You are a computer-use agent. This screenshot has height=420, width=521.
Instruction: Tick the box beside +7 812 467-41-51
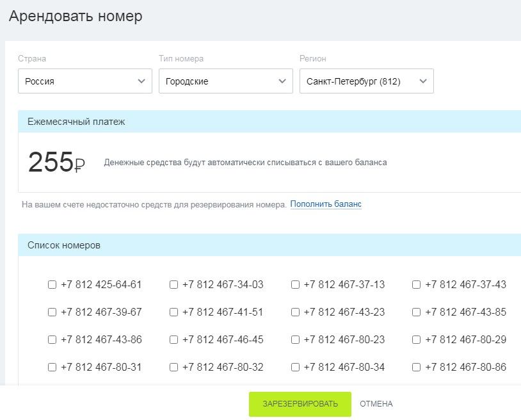pyautogui.click(x=174, y=312)
